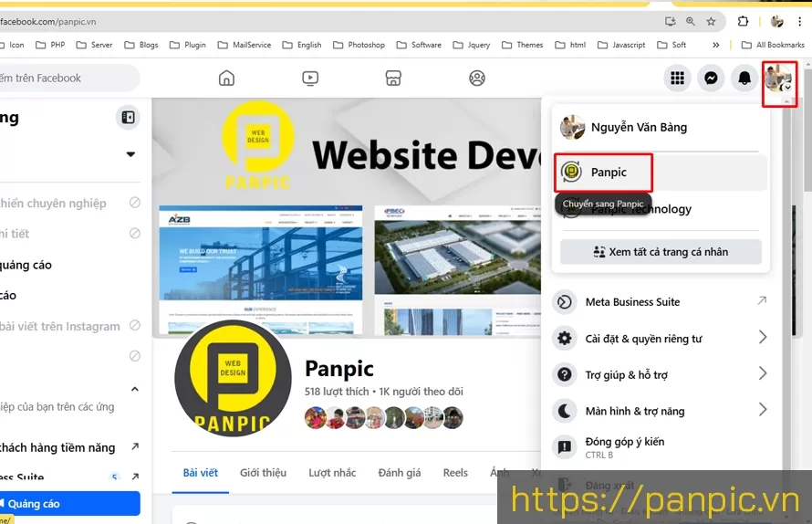Open the Marketplace store icon
The height and width of the screenshot is (524, 812).
(x=393, y=79)
